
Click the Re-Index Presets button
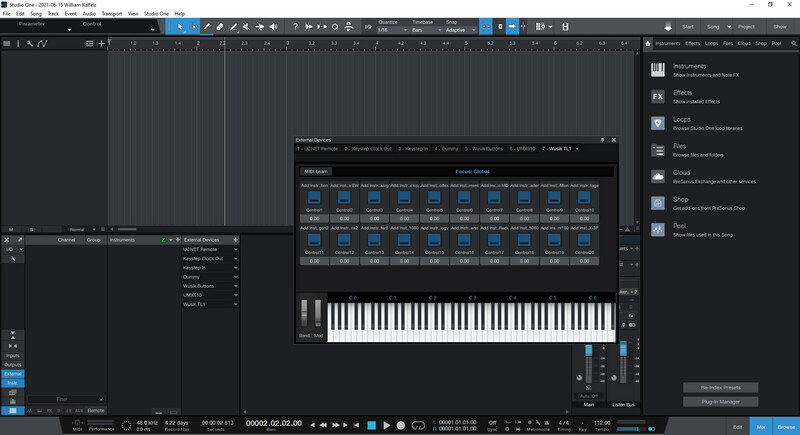coord(720,388)
